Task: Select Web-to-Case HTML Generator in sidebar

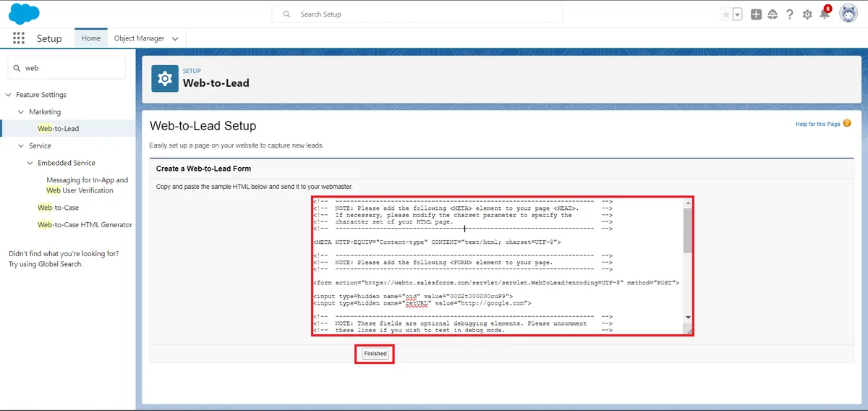Action: [x=85, y=225]
